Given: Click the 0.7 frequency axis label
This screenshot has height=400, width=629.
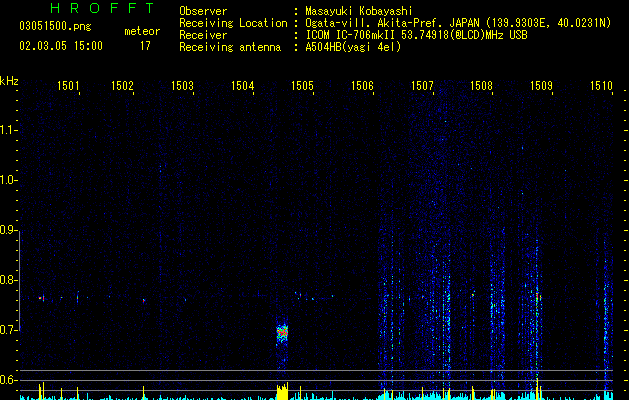Looking at the screenshot, I should coord(7,330).
